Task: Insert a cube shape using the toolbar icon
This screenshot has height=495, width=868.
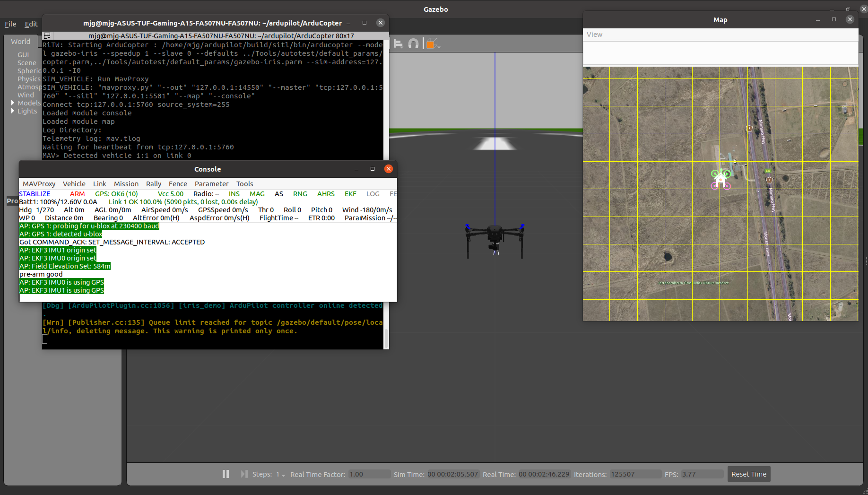Action: pos(430,43)
